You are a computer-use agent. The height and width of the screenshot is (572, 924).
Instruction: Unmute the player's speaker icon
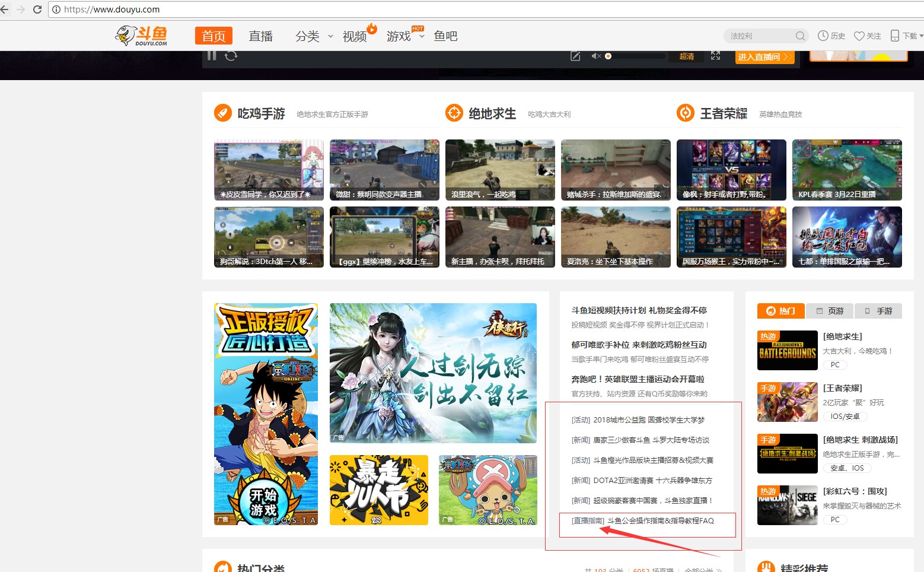[596, 56]
